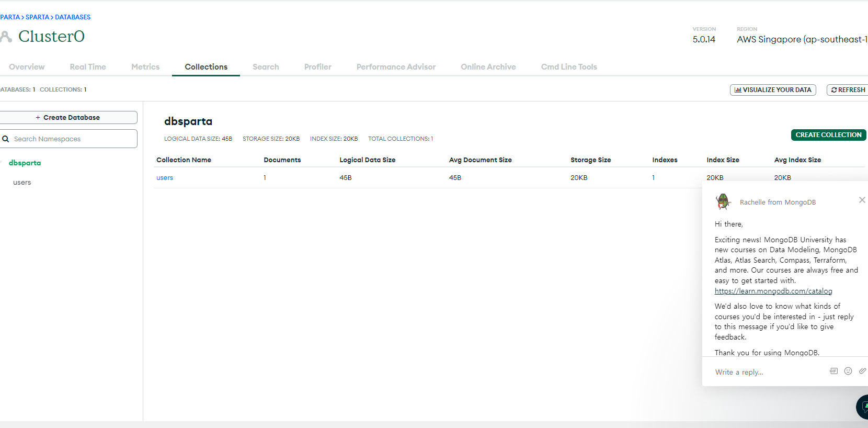868x428 pixels.
Task: Click the Storage Size column header
Action: coord(591,160)
